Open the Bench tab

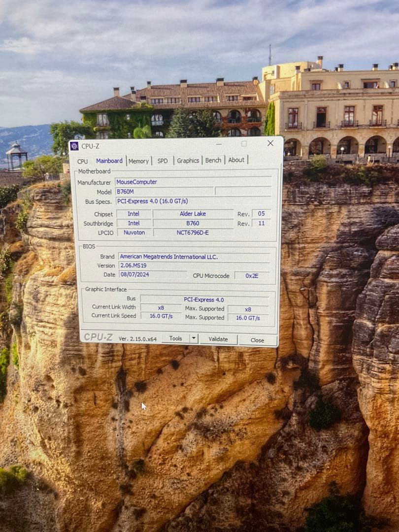coord(213,160)
